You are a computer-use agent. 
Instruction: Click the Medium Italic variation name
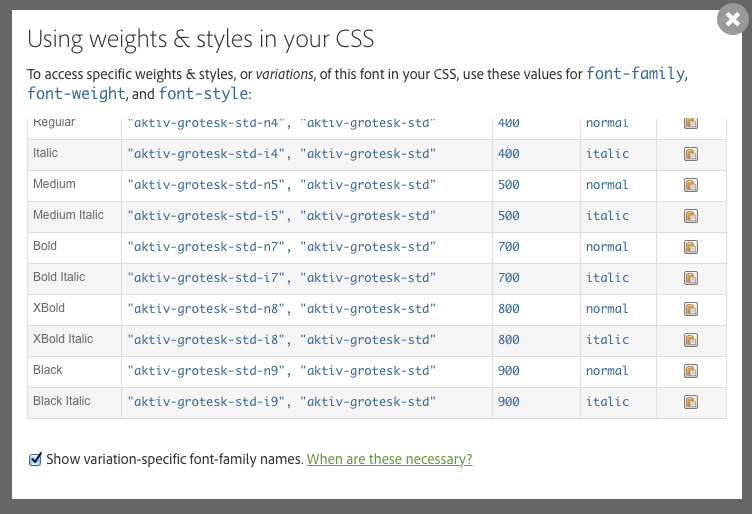[68, 215]
